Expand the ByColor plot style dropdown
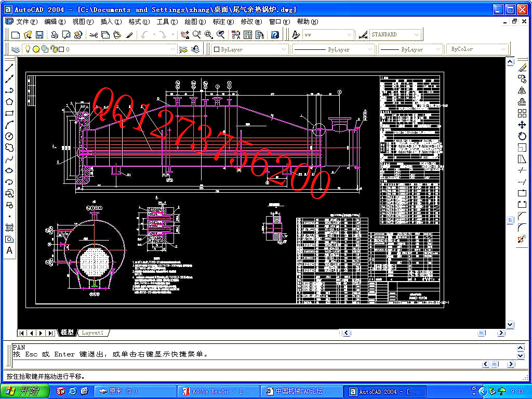 (503, 49)
